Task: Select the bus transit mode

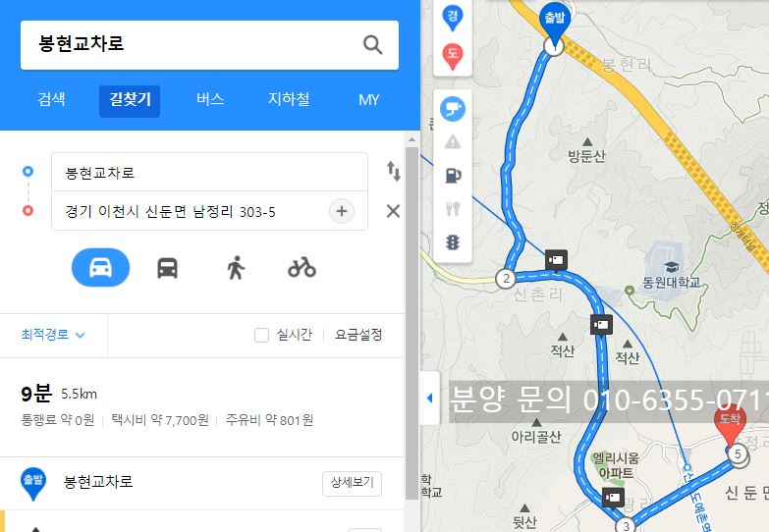Action: click(x=167, y=268)
